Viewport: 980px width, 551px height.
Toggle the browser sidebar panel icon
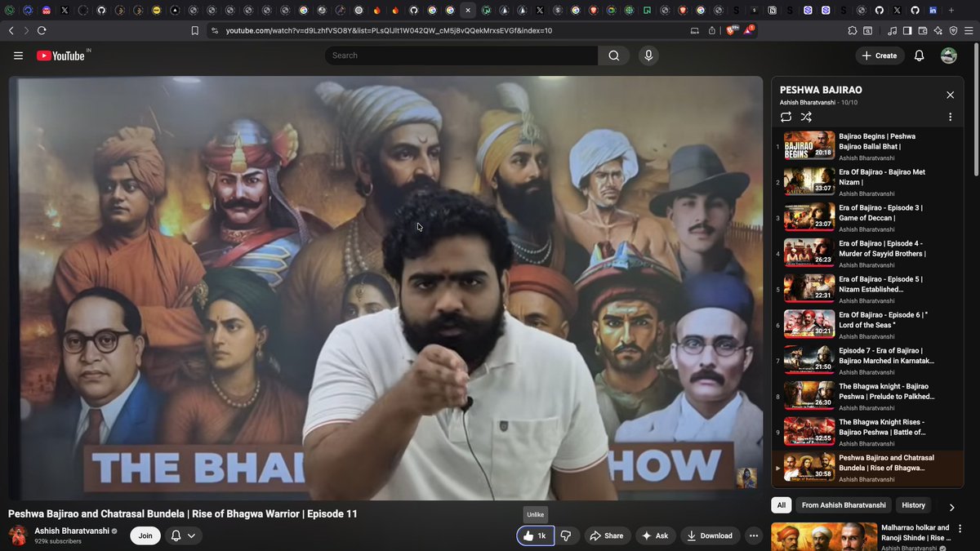pos(906,30)
